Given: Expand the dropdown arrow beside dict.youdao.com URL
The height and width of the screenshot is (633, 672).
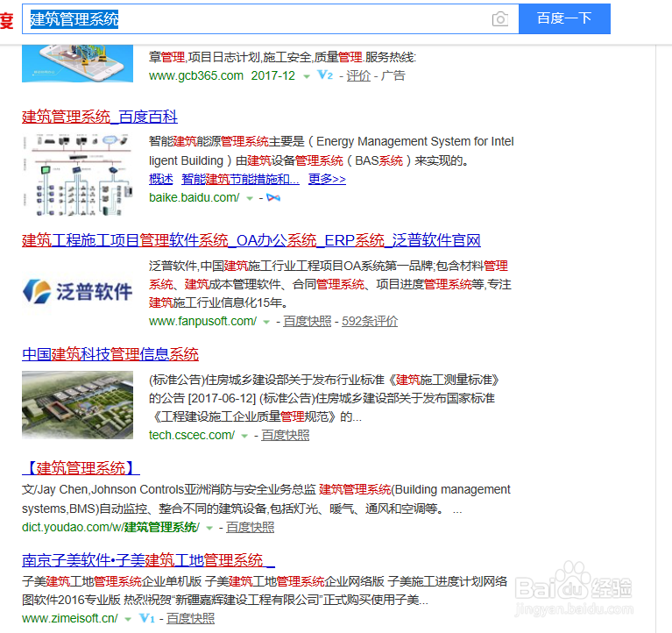Looking at the screenshot, I should (209, 529).
